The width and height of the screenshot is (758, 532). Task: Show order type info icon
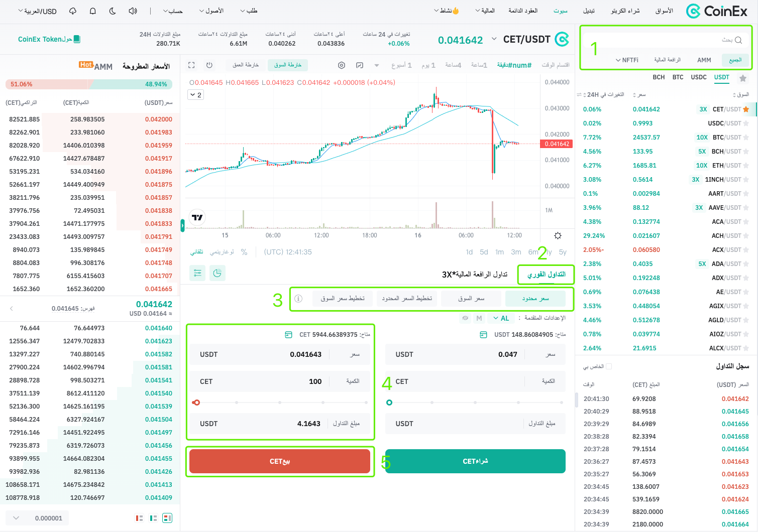click(298, 299)
